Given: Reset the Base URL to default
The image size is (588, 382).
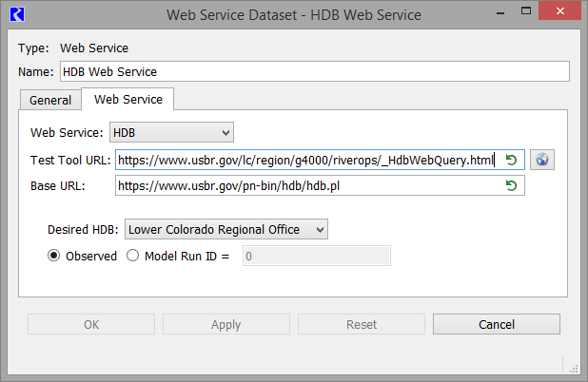Looking at the screenshot, I should tap(512, 185).
